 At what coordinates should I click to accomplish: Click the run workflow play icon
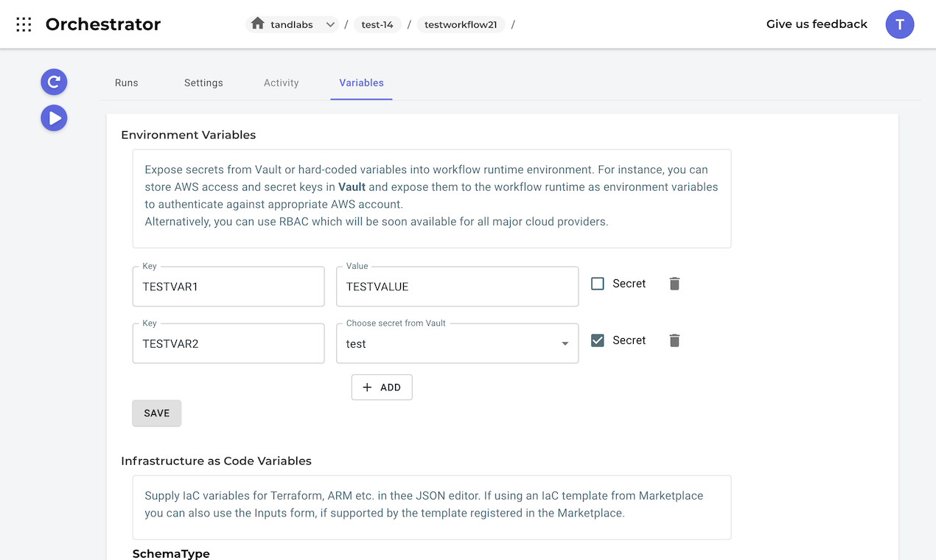54,118
